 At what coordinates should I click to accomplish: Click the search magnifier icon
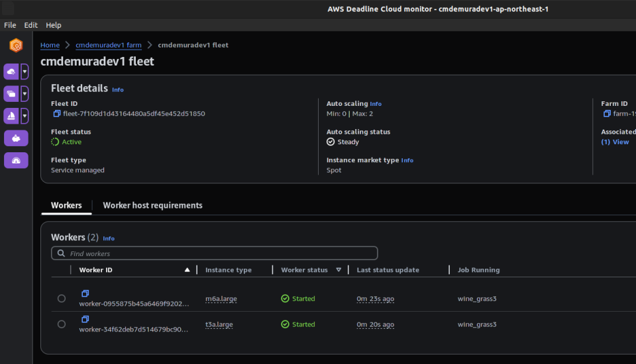coord(61,253)
